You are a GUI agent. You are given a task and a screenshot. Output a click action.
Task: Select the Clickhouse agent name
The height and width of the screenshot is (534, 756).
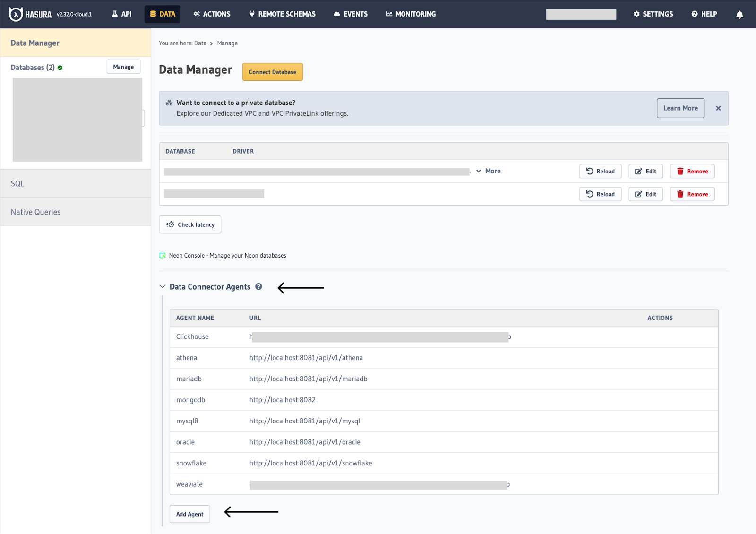click(x=192, y=336)
